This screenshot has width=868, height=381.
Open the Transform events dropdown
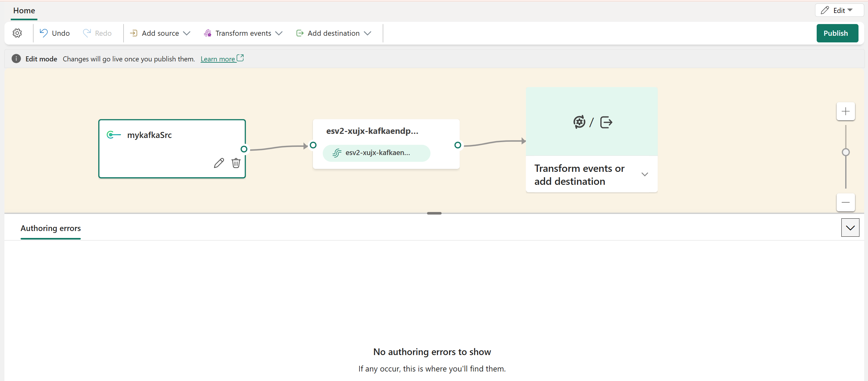243,33
